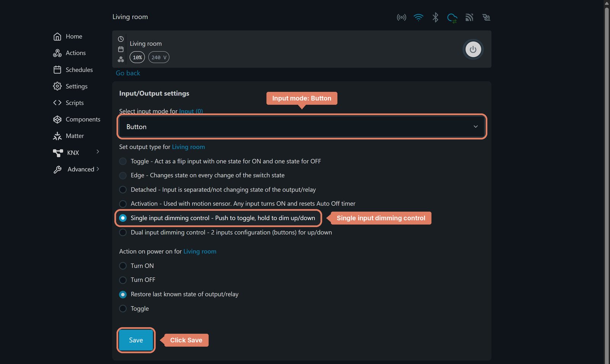Expand the KNX submenu chevron
610x364 pixels.
[98, 152]
